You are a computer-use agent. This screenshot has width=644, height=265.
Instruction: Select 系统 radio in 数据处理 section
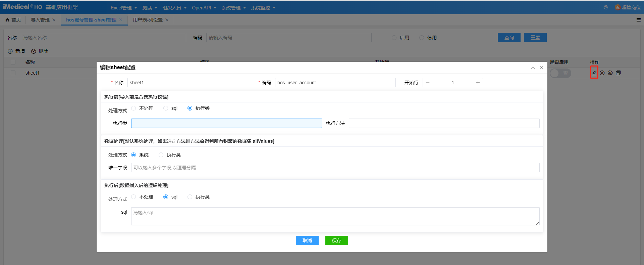coord(133,155)
